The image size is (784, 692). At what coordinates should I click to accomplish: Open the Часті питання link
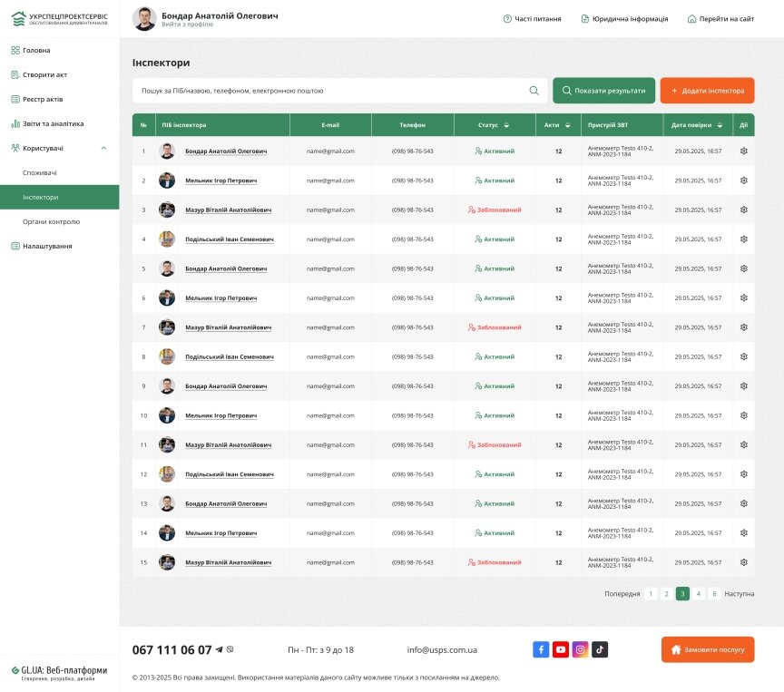coord(532,19)
